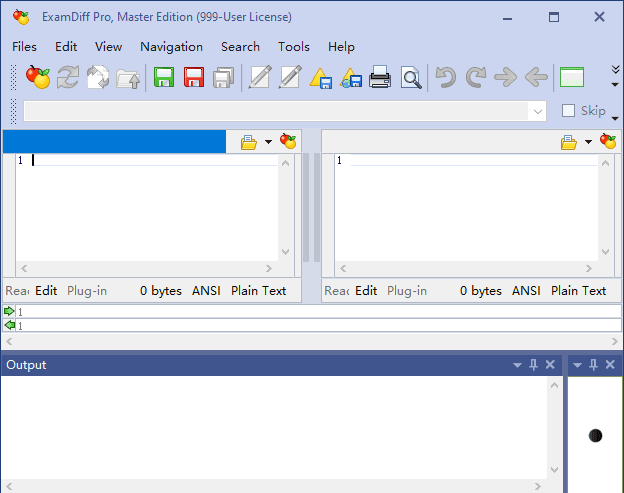
Task: Open the Output panel options arrow
Action: (x=517, y=365)
